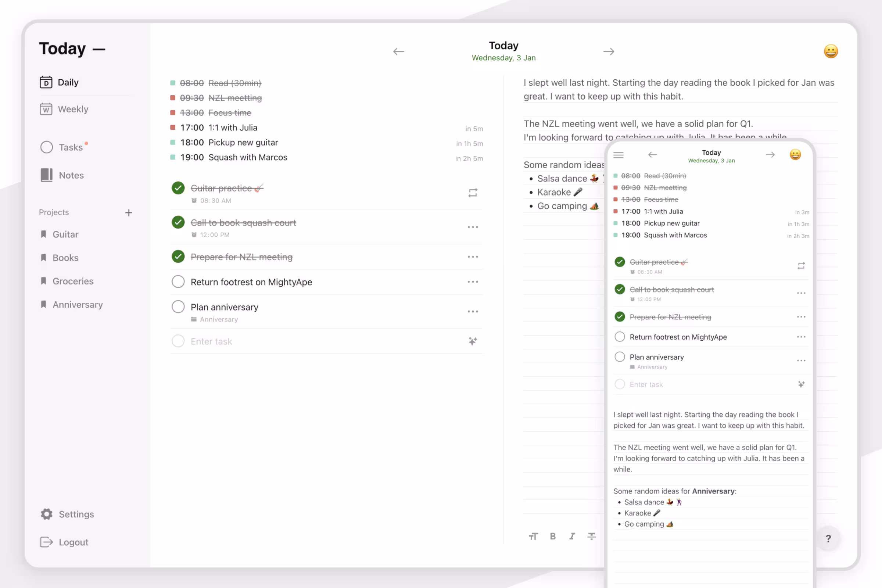The height and width of the screenshot is (588, 882).
Task: Toggle italic formatting in notes toolbar
Action: (572, 536)
